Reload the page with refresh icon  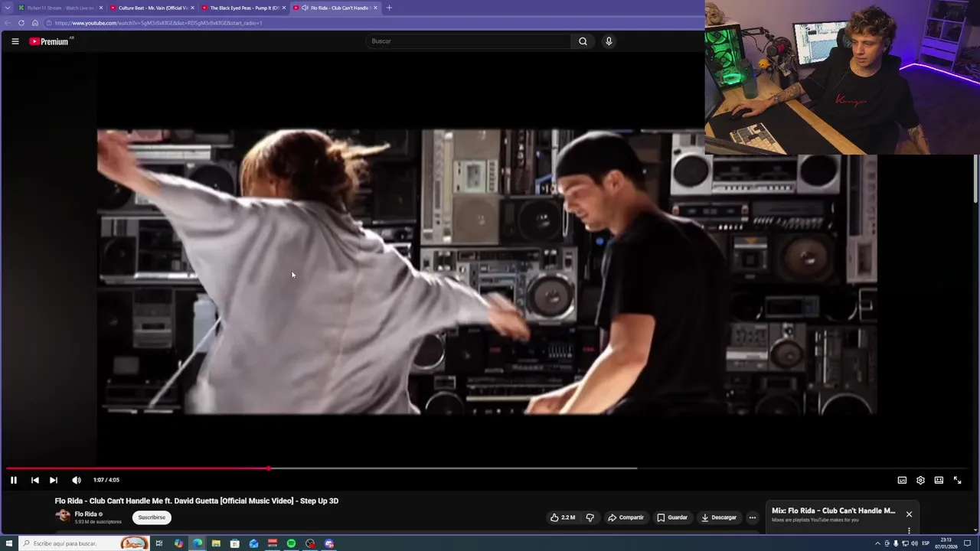(x=21, y=23)
